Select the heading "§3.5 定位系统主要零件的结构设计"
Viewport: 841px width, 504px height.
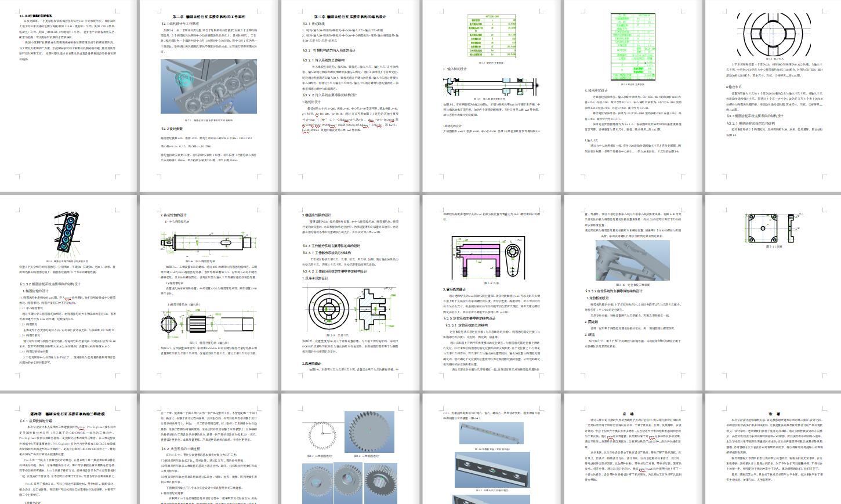[x=470, y=318]
